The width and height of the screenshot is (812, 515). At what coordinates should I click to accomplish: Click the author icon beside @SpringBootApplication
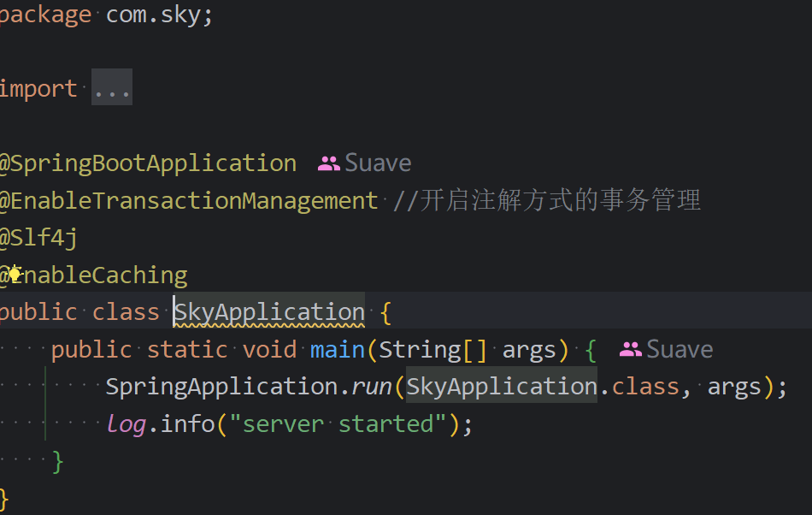[328, 163]
